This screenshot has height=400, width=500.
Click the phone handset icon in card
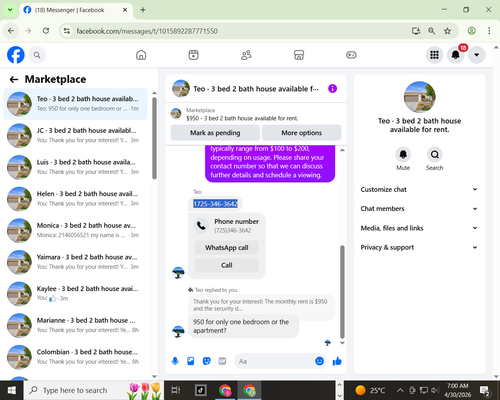201,226
